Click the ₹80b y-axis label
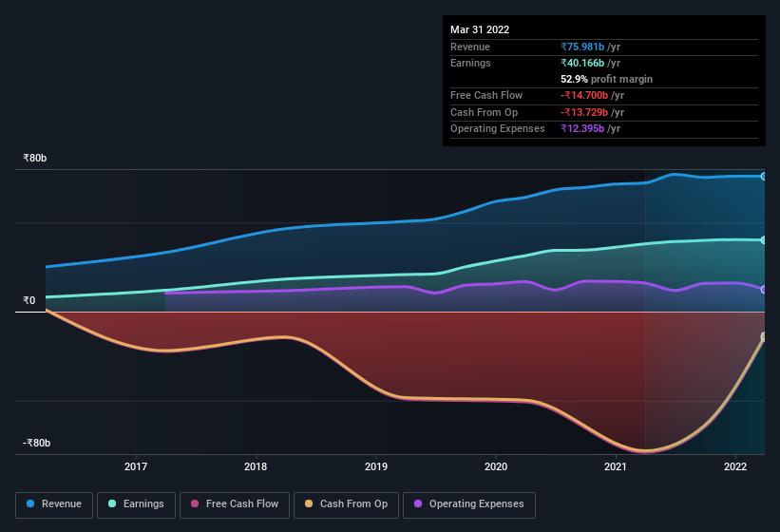Viewport: 780px width, 532px height. pos(35,158)
